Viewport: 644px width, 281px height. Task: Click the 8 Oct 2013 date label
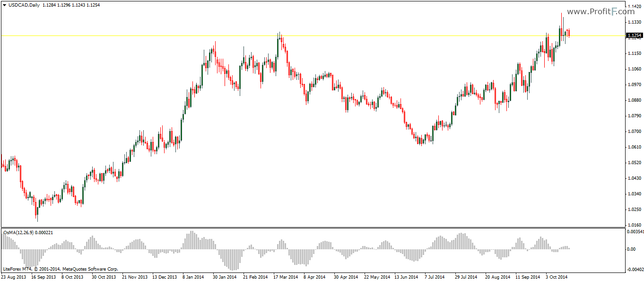point(73,277)
